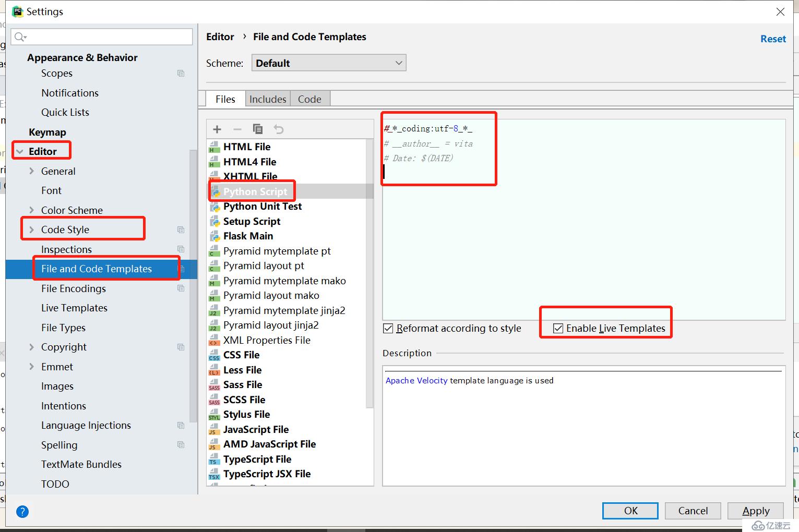This screenshot has height=532, width=799.
Task: Open the help question mark icon
Action: pyautogui.click(x=22, y=511)
